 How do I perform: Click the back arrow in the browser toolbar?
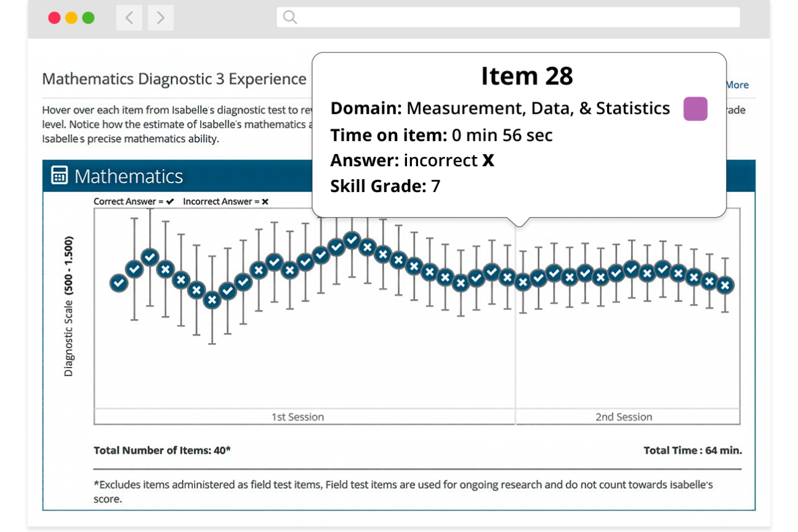129,17
